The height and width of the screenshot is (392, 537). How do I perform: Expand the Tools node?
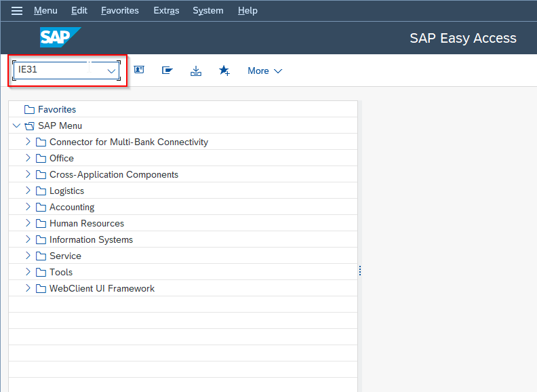pos(28,272)
